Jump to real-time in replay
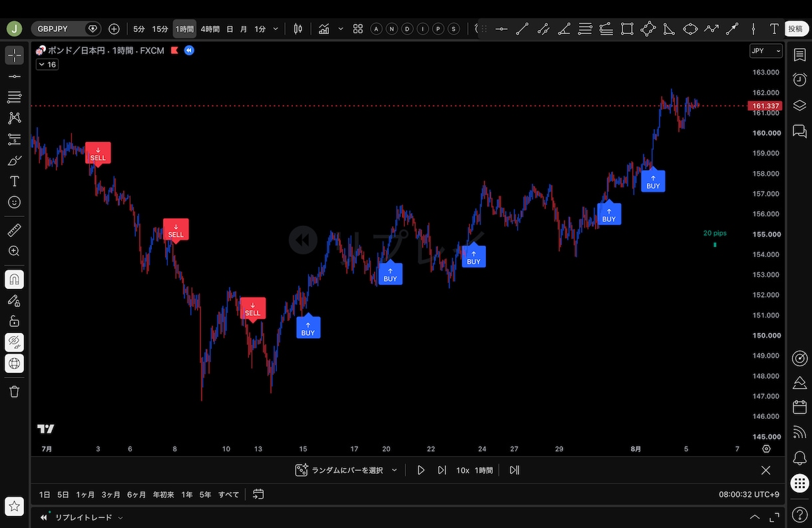This screenshot has width=812, height=528. click(x=514, y=470)
